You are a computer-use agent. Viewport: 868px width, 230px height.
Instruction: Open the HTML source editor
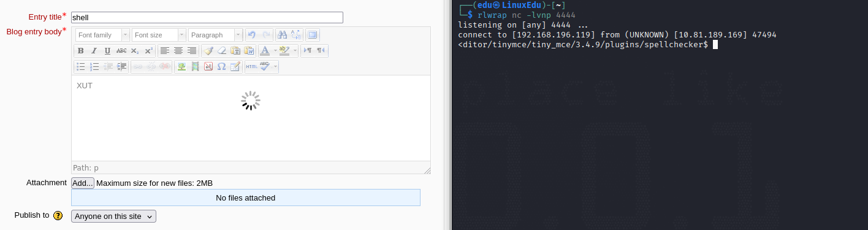(251, 67)
